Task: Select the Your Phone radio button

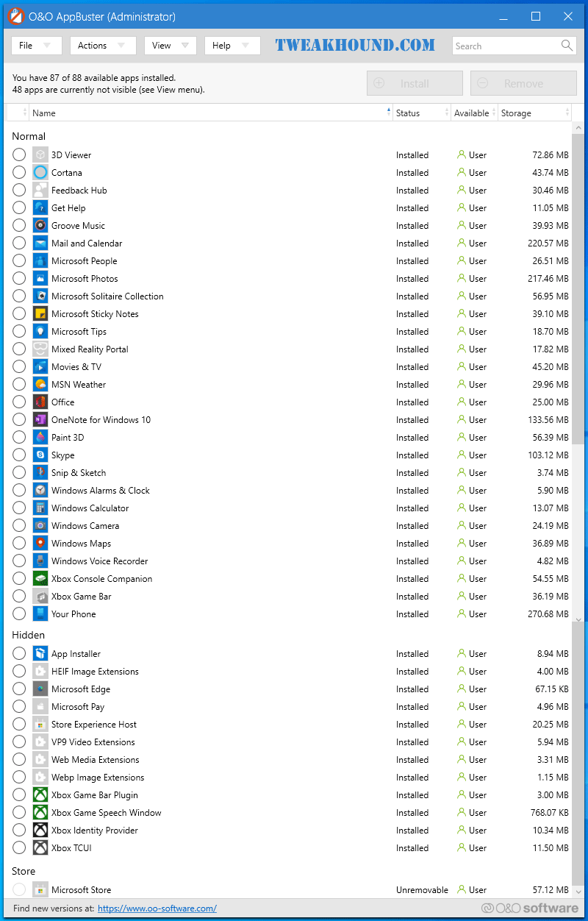Action: click(19, 614)
